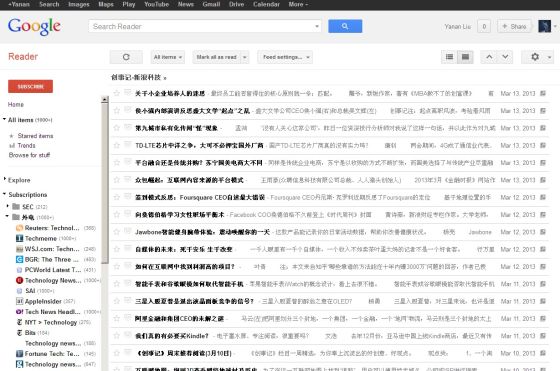
Task: Open Feed settings dropdown
Action: 285,57
